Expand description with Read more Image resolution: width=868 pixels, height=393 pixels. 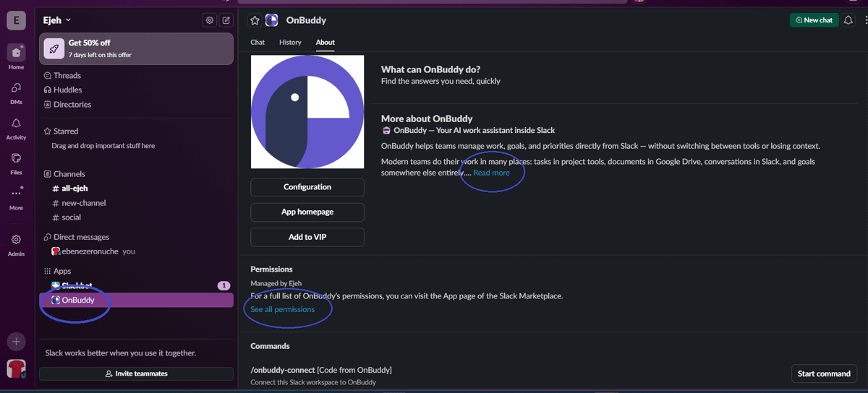491,173
